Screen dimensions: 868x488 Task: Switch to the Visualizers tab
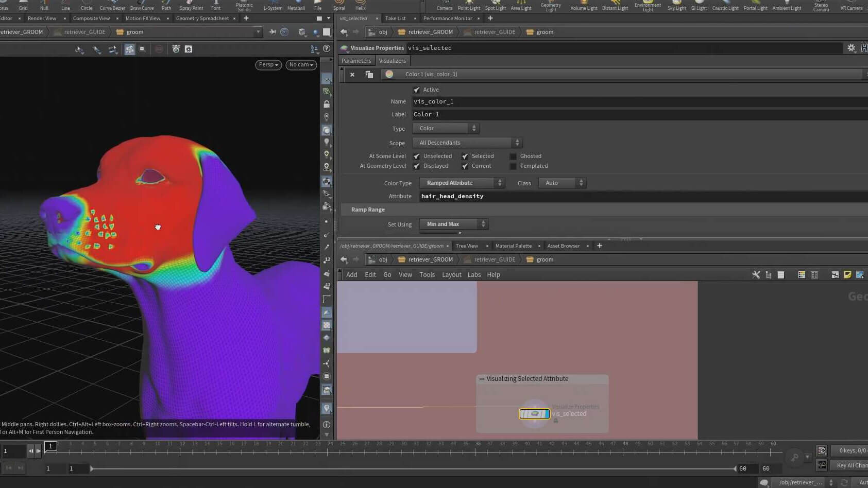point(392,61)
